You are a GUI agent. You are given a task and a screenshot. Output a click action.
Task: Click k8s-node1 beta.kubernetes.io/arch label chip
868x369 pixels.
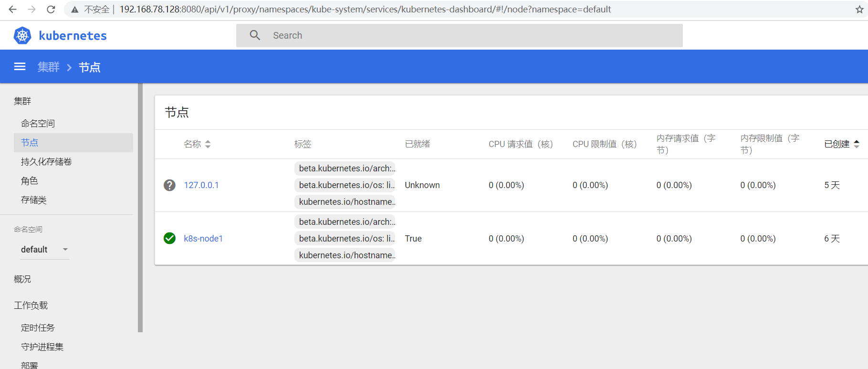point(345,222)
